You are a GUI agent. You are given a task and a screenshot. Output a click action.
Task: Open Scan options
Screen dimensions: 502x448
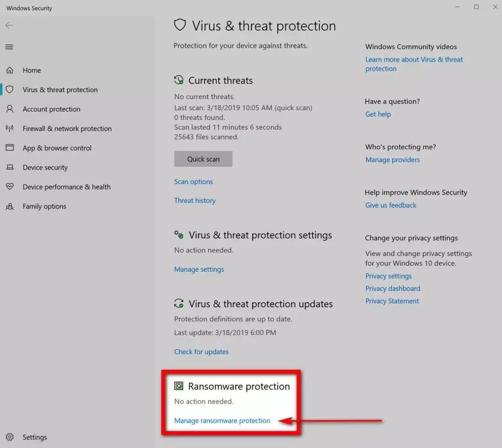click(193, 181)
